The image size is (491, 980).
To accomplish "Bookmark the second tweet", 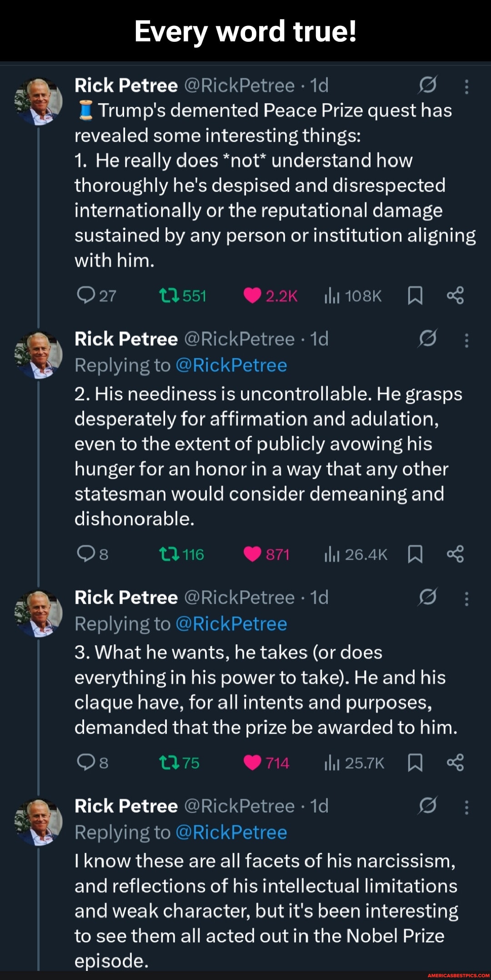I will click(x=416, y=554).
